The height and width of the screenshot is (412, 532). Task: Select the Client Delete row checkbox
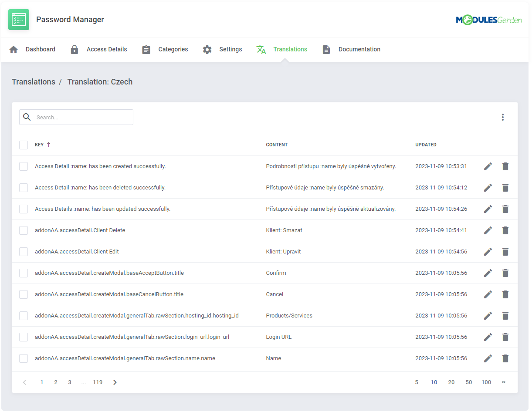pyautogui.click(x=24, y=230)
